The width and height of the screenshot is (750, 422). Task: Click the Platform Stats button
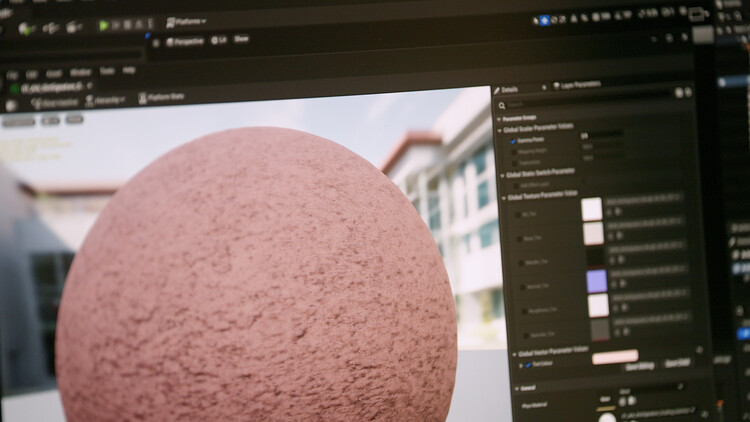tap(161, 98)
